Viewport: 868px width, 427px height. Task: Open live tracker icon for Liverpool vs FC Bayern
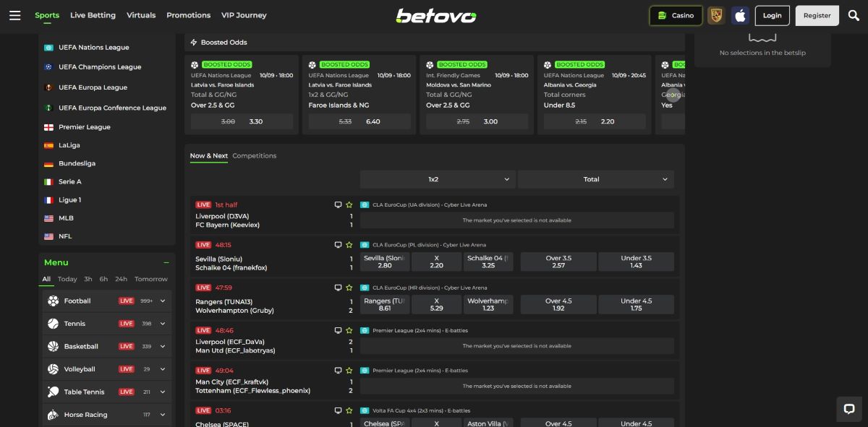pyautogui.click(x=338, y=204)
